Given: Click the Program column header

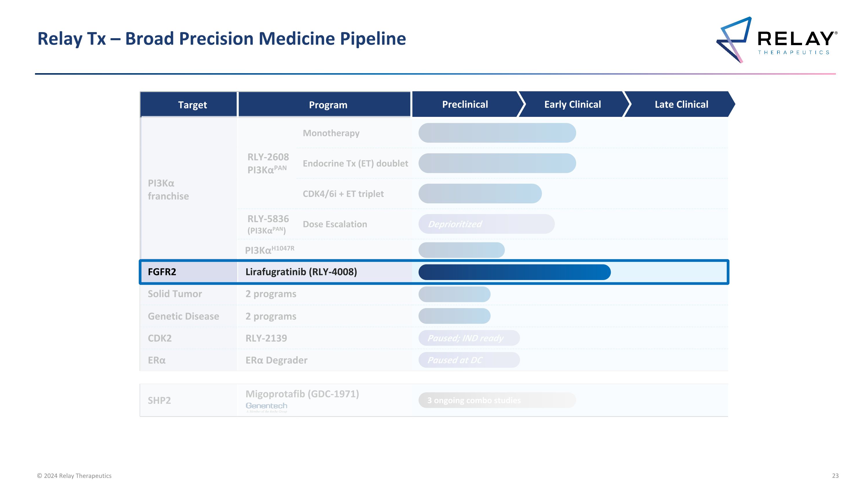Looking at the screenshot, I should (x=328, y=105).
